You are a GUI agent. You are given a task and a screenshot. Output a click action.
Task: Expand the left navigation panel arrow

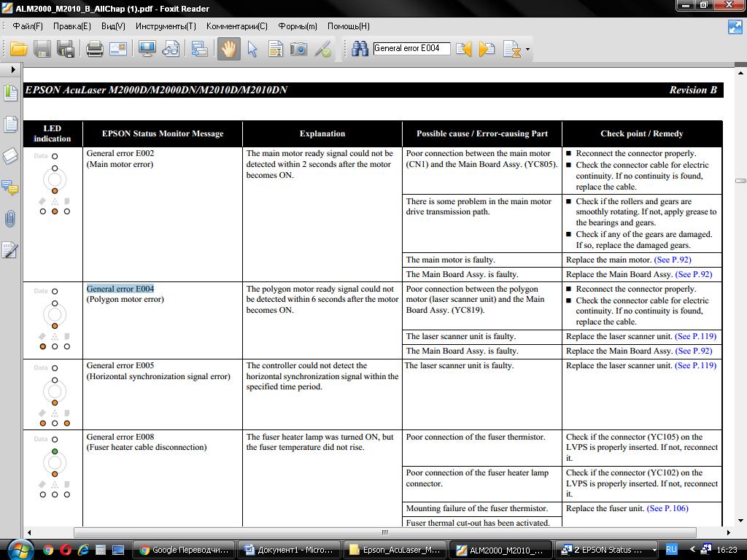click(13, 69)
